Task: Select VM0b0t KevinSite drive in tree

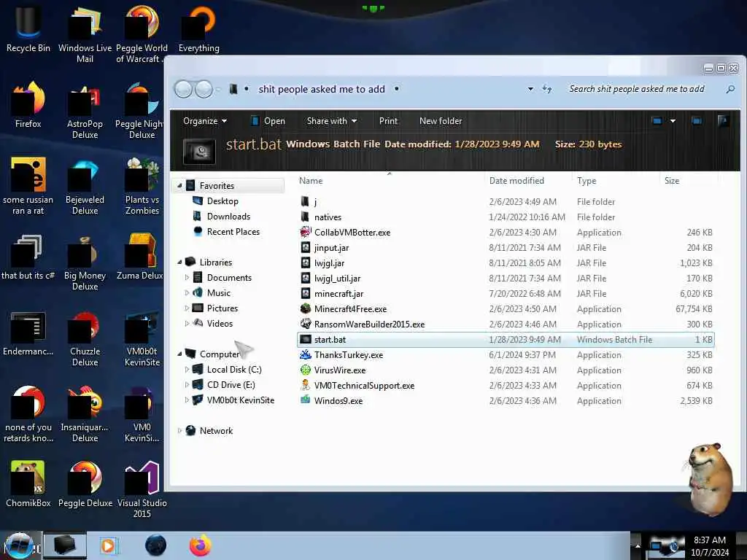Action: pyautogui.click(x=241, y=400)
